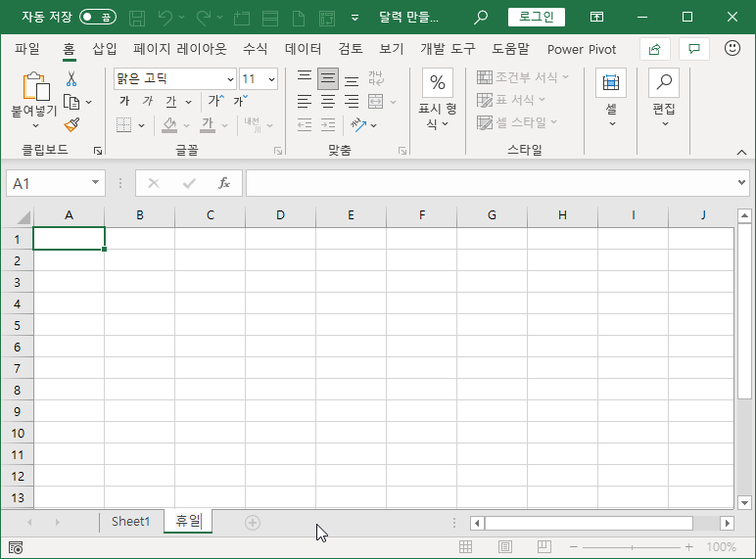
Task: Click the fx insert function icon
Action: click(224, 183)
